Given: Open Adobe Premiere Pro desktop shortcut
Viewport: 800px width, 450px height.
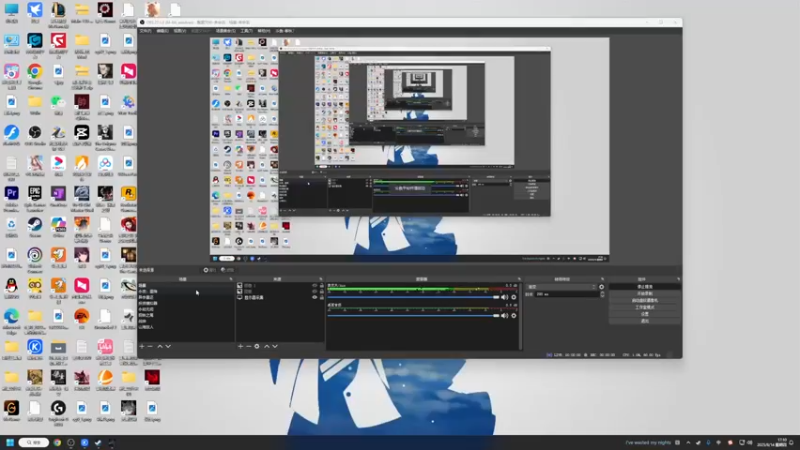Looking at the screenshot, I should coord(11,198).
